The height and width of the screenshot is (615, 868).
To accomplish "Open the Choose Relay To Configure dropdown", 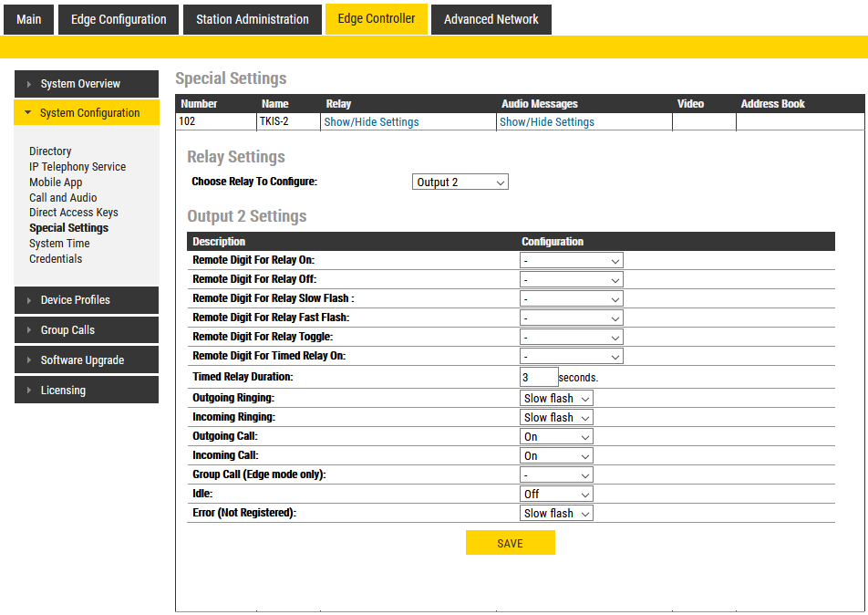I will [x=460, y=182].
